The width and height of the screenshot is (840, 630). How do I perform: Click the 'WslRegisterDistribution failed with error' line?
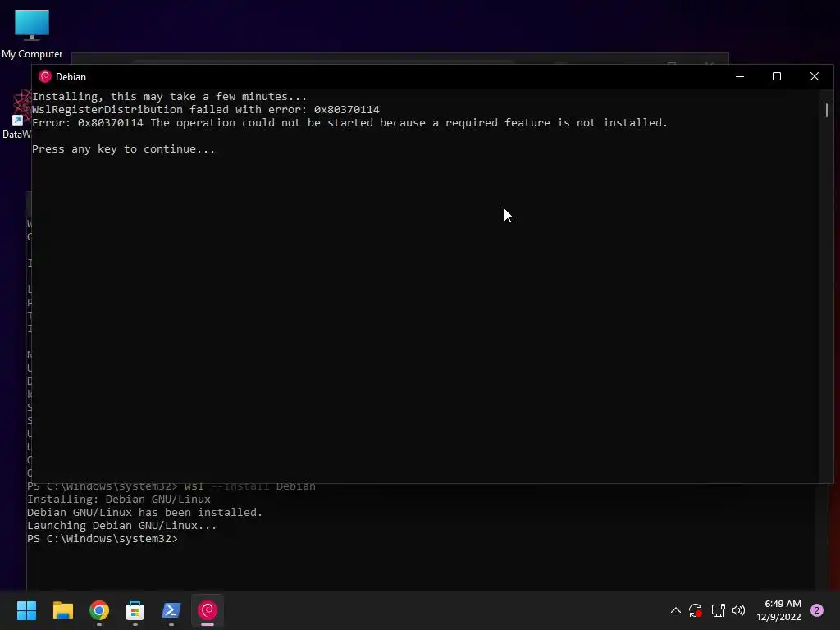(x=206, y=109)
